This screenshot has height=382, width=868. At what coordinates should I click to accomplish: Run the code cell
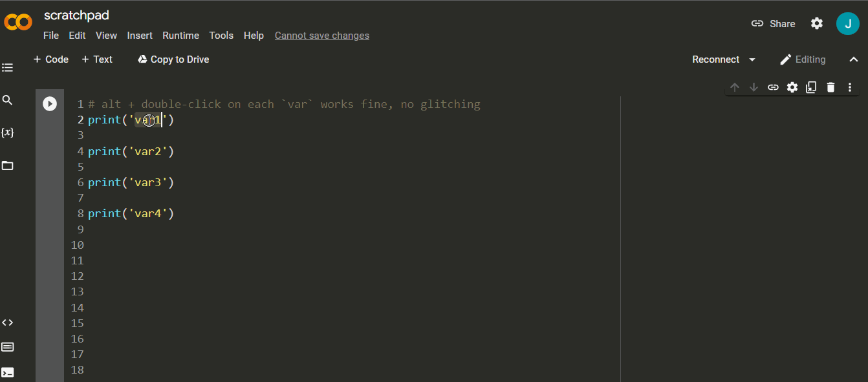pos(50,103)
